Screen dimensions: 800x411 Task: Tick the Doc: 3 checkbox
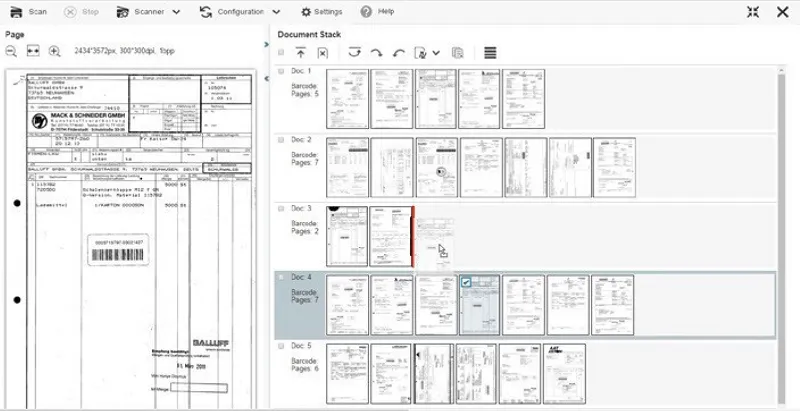click(x=281, y=209)
